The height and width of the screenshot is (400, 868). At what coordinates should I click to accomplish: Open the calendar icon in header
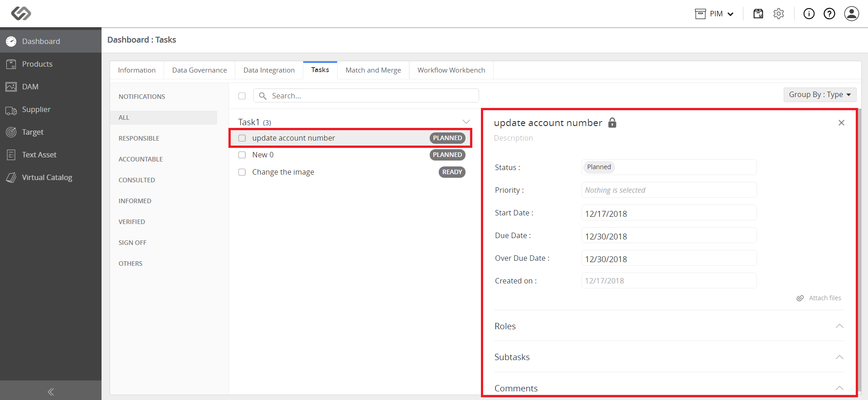(758, 14)
